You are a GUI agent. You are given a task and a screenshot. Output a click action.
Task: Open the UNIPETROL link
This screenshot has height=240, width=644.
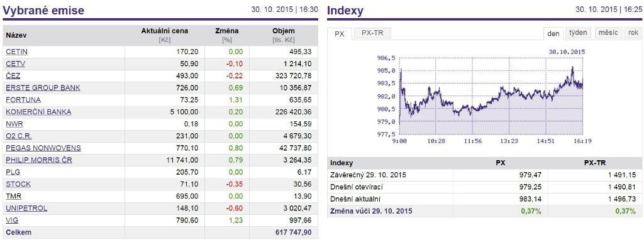coord(26,208)
